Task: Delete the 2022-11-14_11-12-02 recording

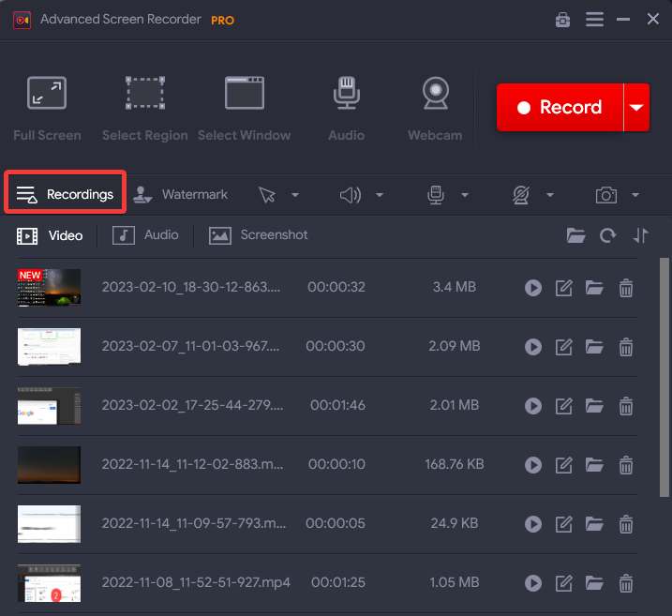Action: tap(626, 465)
